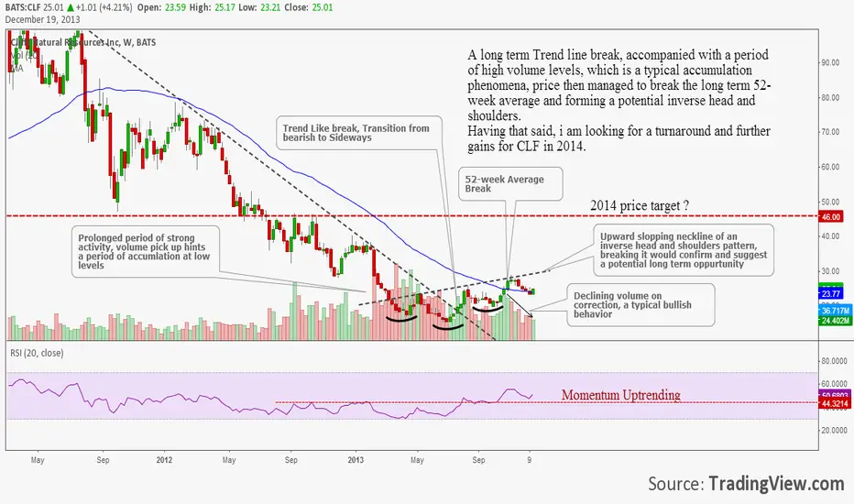Screen dimensions: 854x504
Task: Click the 36.717M volume label
Action: 835,312
